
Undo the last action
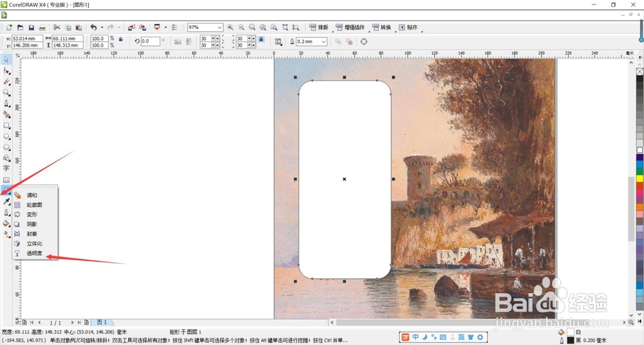(93, 28)
